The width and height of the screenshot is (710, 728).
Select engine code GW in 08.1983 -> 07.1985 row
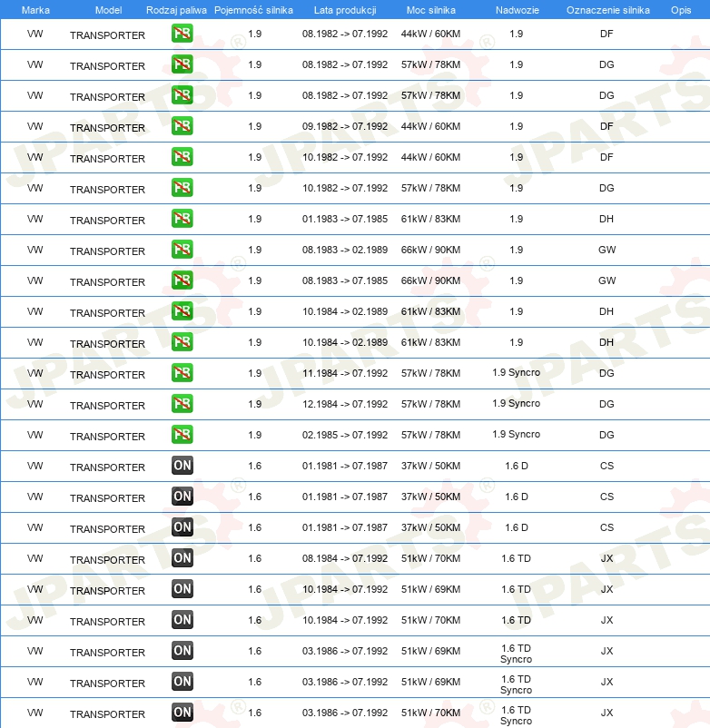[606, 280]
